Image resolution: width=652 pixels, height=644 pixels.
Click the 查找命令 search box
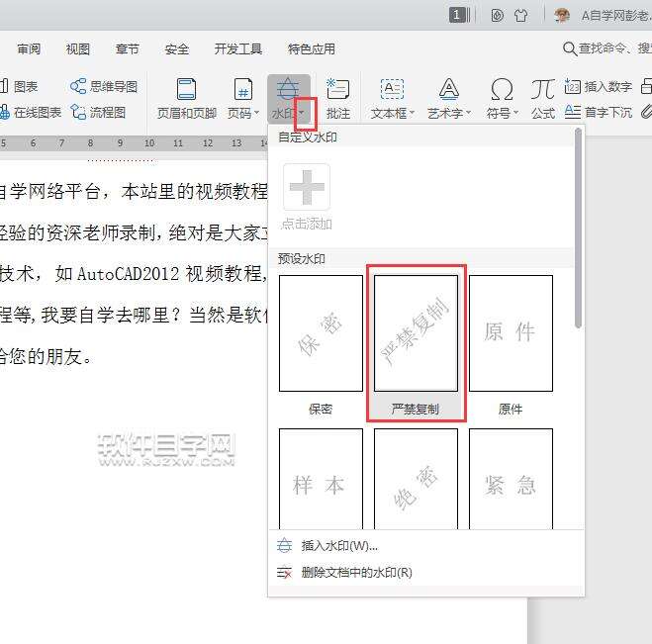coord(614,48)
